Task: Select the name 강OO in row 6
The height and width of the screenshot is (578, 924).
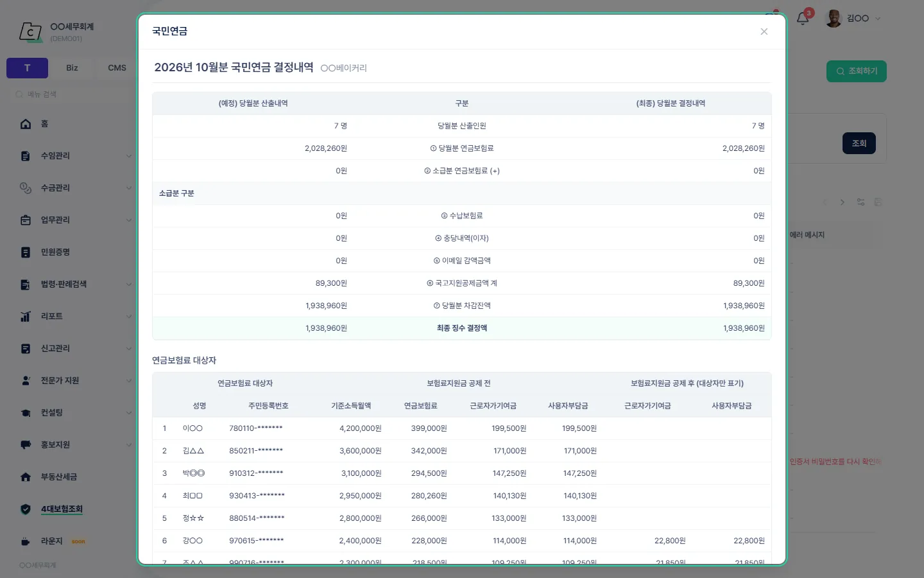Action: pyautogui.click(x=193, y=541)
